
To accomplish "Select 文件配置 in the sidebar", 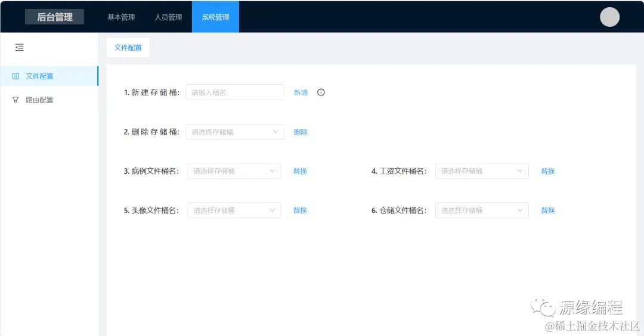I will click(49, 76).
